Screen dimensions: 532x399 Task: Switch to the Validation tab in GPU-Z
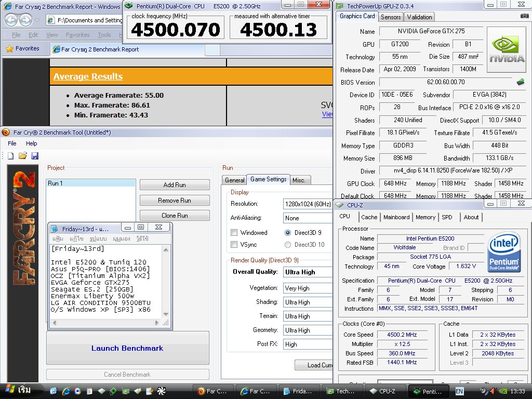pyautogui.click(x=419, y=17)
